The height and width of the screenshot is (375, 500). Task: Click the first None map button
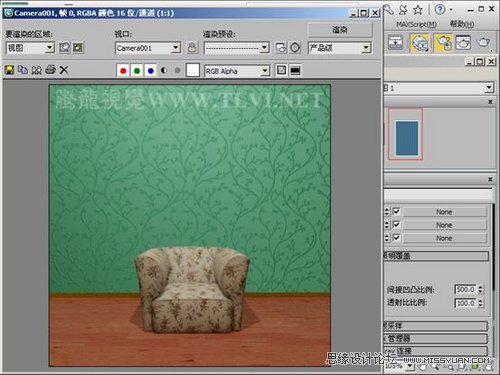[445, 212]
